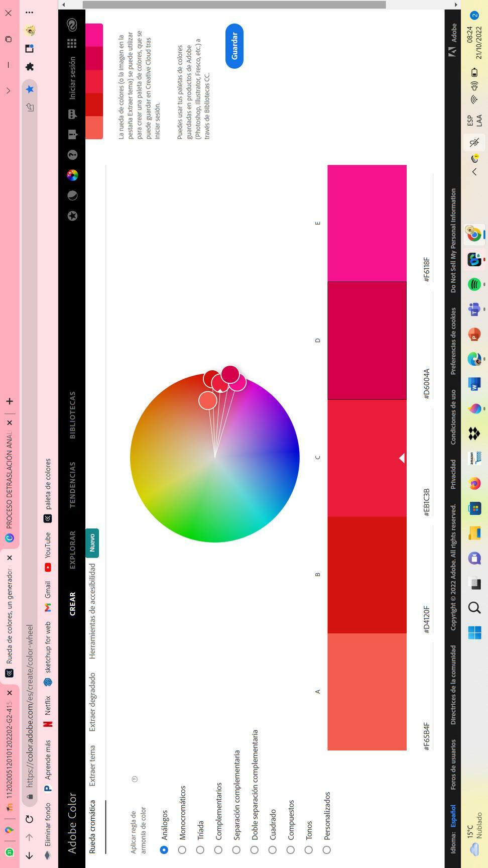The width and height of the screenshot is (488, 868).
Task: Switch to the Extraer tema tab
Action: pyautogui.click(x=92, y=766)
